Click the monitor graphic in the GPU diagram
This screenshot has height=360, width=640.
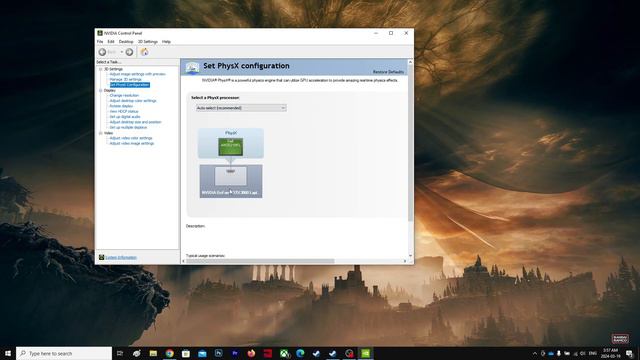coord(231,176)
